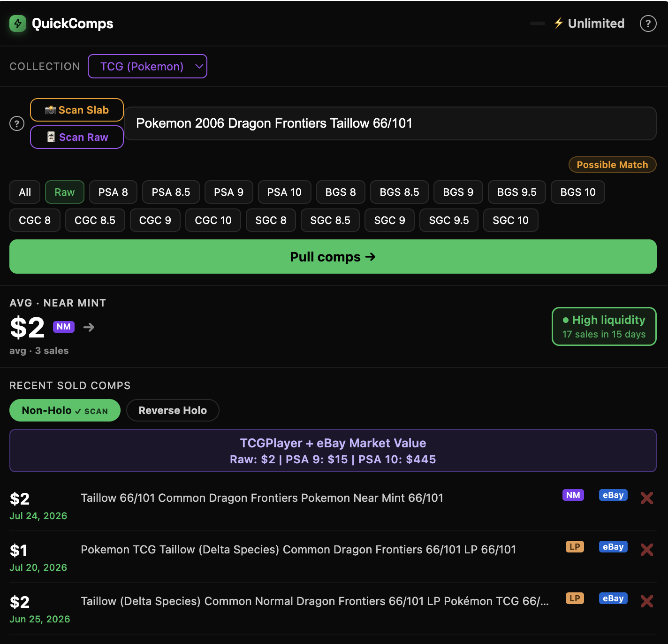
Task: Select the PSA 10 grade filter
Action: tap(284, 192)
